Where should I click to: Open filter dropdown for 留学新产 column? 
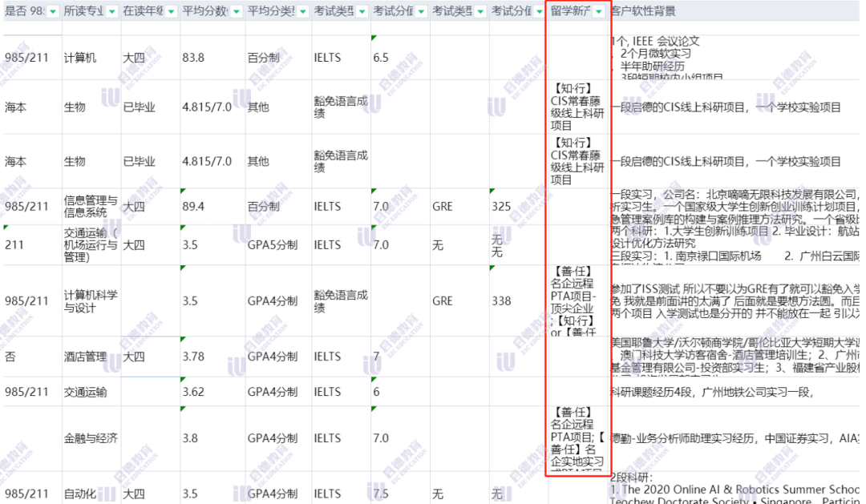(599, 11)
